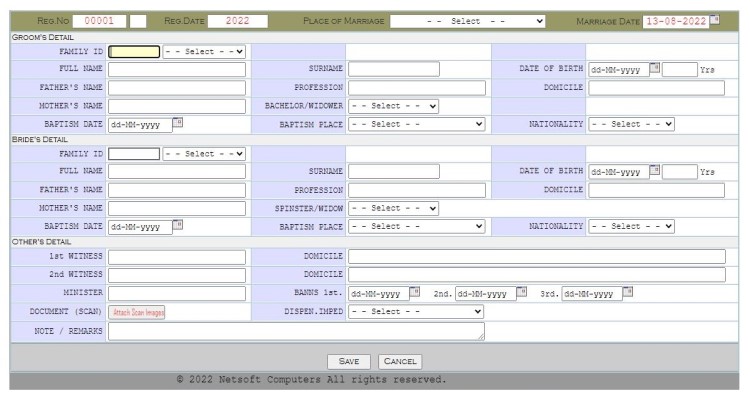The width and height of the screenshot is (750, 400).
Task: Open calendar icon for bride's date of birth
Action: point(655,171)
